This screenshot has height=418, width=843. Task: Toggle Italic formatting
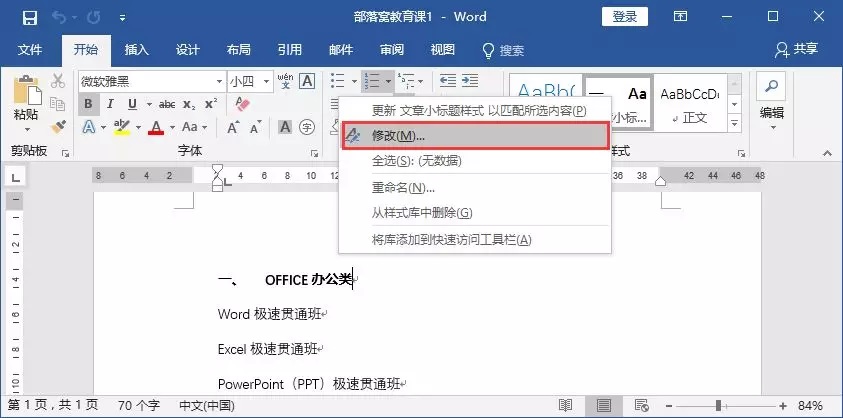[110, 104]
